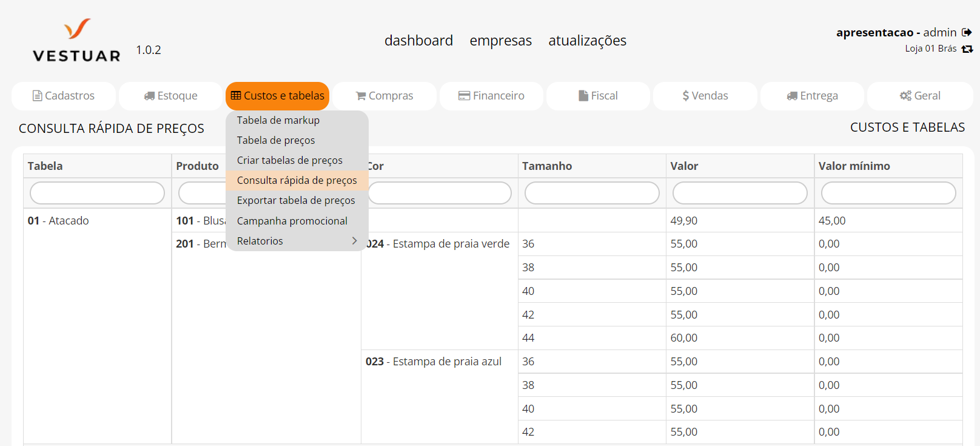Image resolution: width=980 pixels, height=446 pixels.
Task: Choose Consulta rápida de preços
Action: [x=297, y=180]
